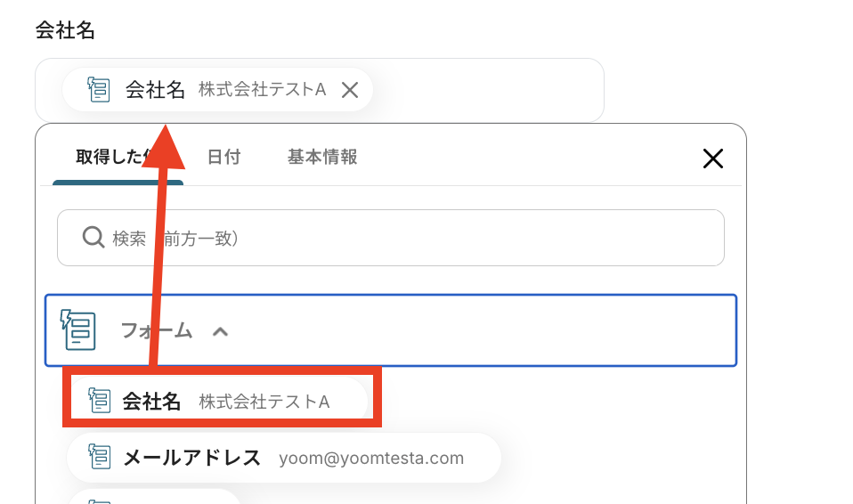
Task: Click the form icon in the selected chip
Action: tap(98, 89)
